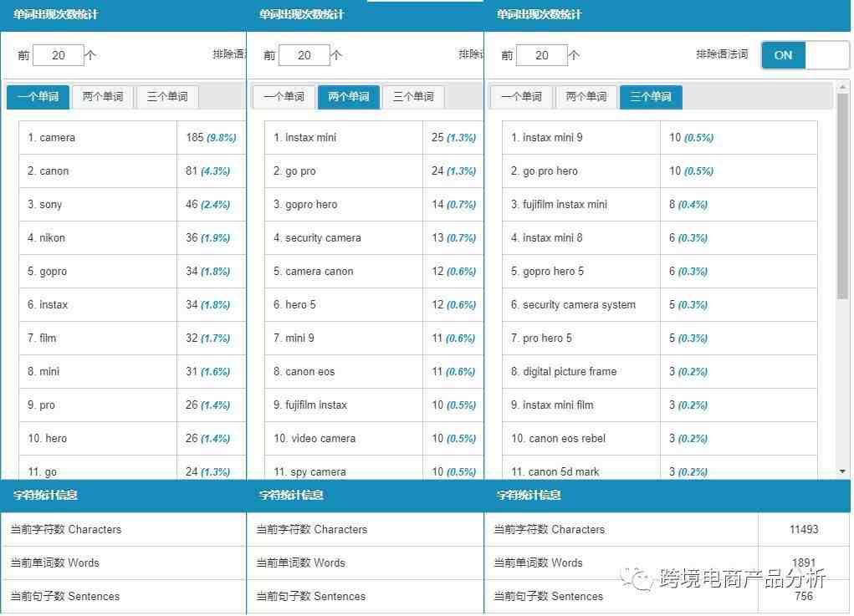Click the Sentences value 756

point(804,596)
